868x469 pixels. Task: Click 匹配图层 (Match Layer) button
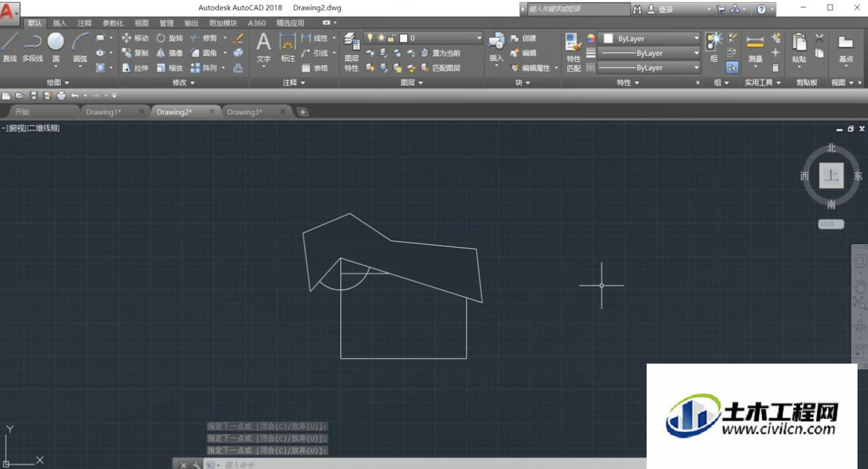tap(440, 68)
